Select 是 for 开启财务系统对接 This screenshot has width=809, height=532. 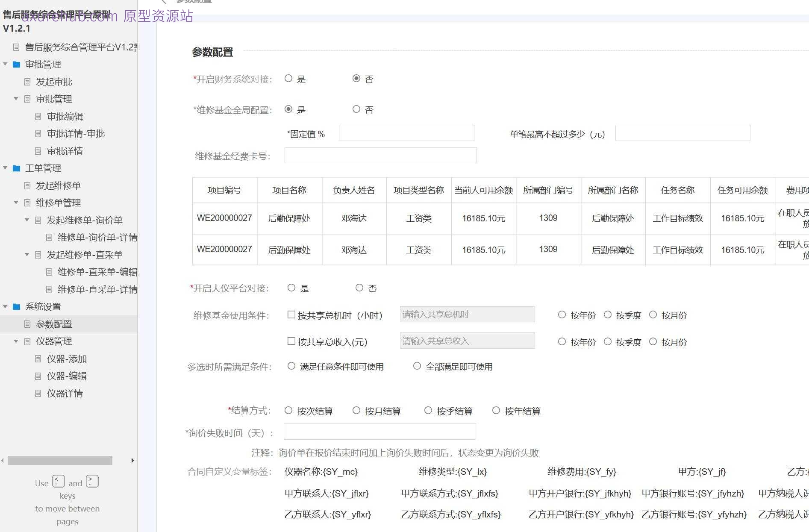click(x=288, y=78)
